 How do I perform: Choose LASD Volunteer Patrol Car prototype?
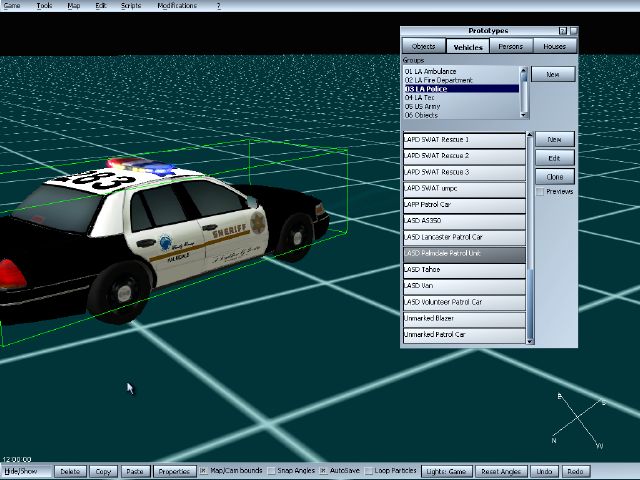464,302
